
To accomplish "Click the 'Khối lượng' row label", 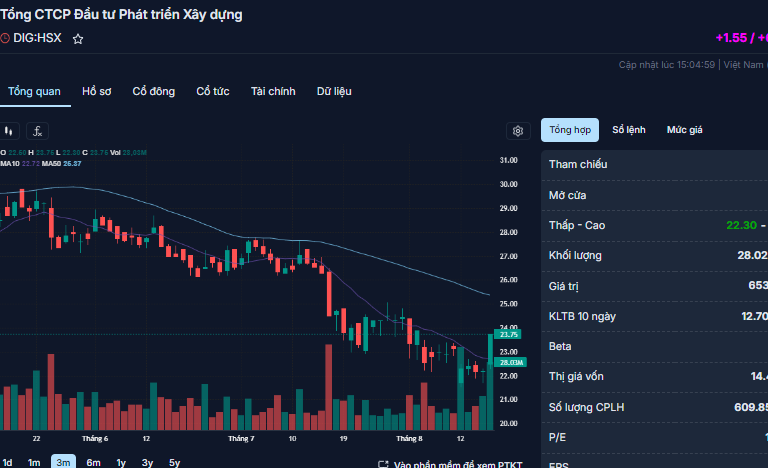I will (575, 256).
